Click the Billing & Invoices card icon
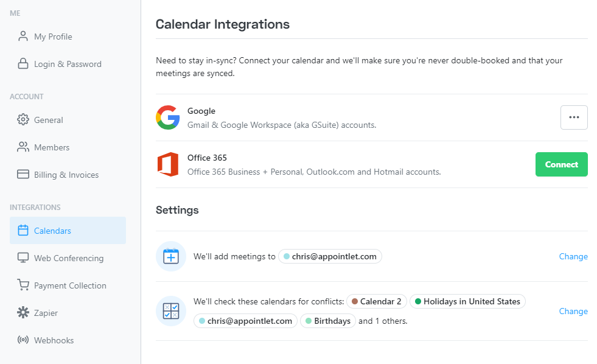This screenshot has height=364, width=597. click(23, 174)
